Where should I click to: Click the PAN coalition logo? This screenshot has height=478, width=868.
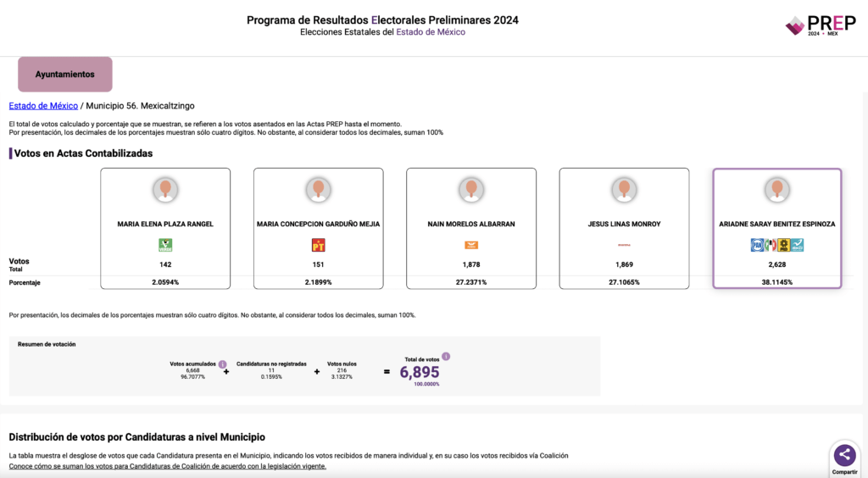[757, 245]
